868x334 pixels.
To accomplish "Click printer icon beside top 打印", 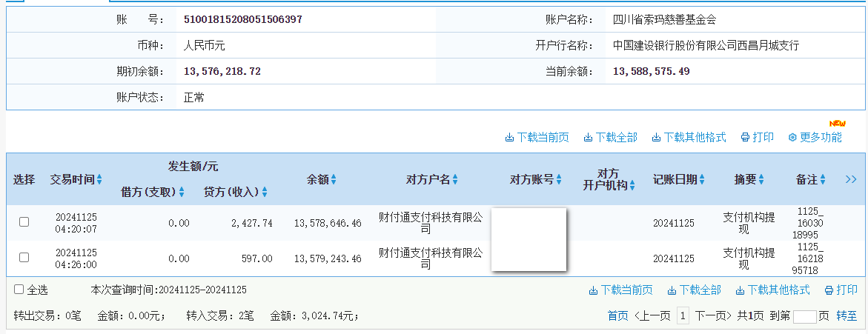I will tap(745, 138).
